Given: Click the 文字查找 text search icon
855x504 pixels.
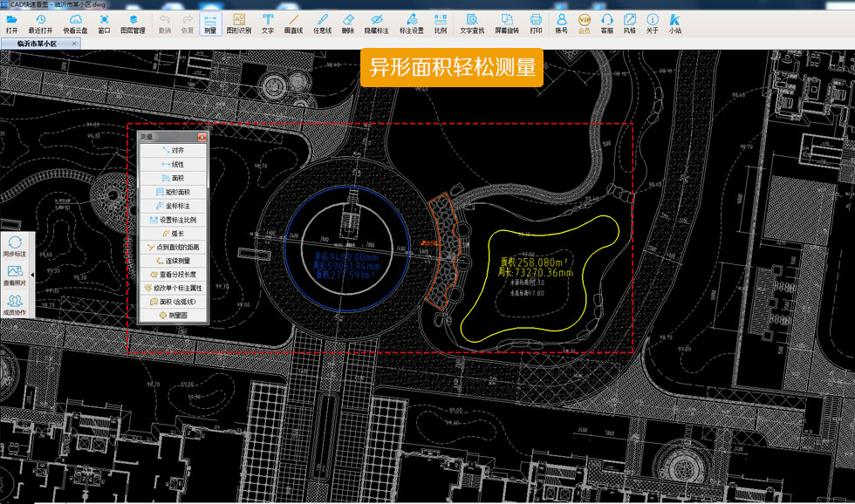Looking at the screenshot, I should point(472,23).
